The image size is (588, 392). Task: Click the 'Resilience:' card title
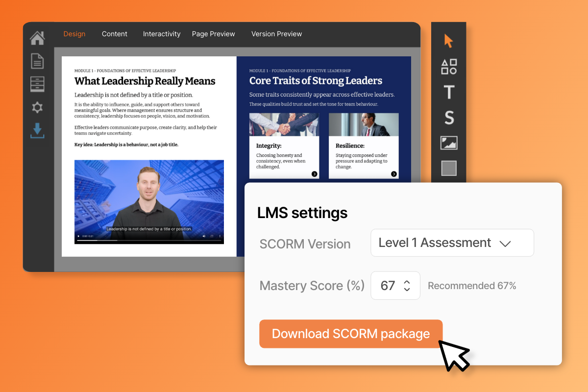[350, 146]
